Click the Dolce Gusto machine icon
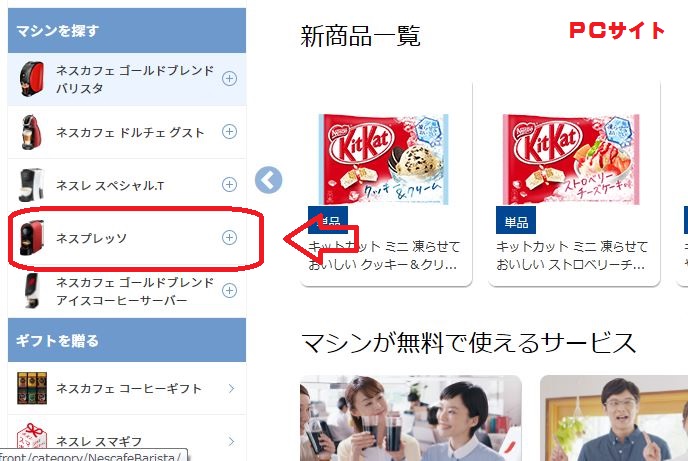The image size is (688, 461). 32,132
